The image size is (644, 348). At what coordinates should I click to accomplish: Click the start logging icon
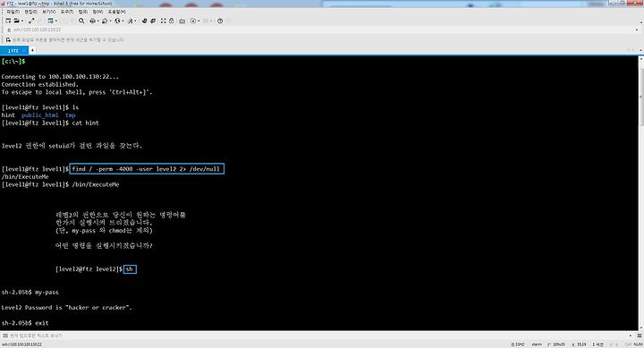click(193, 21)
